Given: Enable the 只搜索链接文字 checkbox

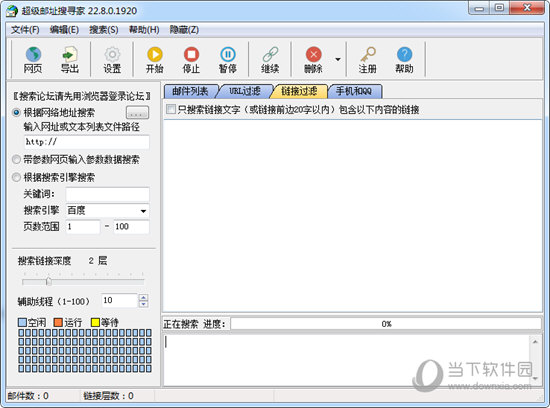Looking at the screenshot, I should click(x=171, y=109).
